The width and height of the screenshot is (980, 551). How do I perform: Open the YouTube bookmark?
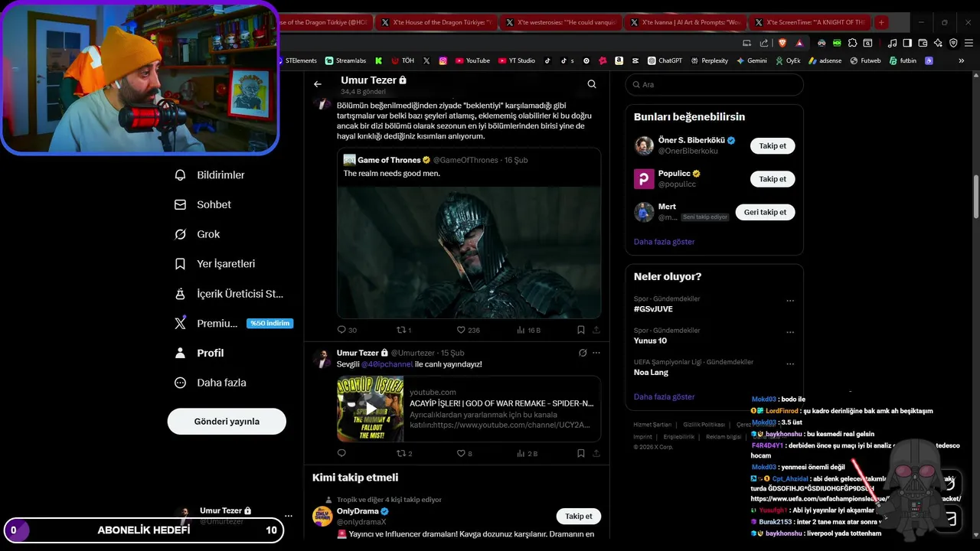pos(472,60)
